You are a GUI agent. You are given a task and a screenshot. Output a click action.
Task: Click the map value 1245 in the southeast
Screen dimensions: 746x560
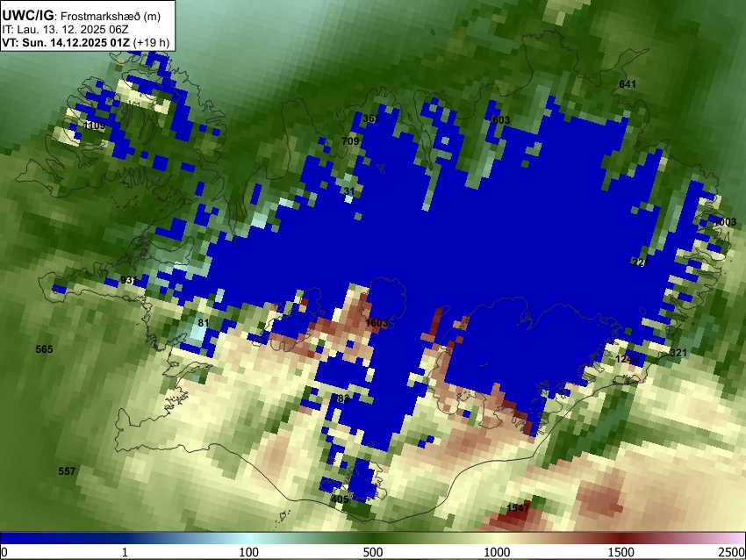tap(627, 359)
